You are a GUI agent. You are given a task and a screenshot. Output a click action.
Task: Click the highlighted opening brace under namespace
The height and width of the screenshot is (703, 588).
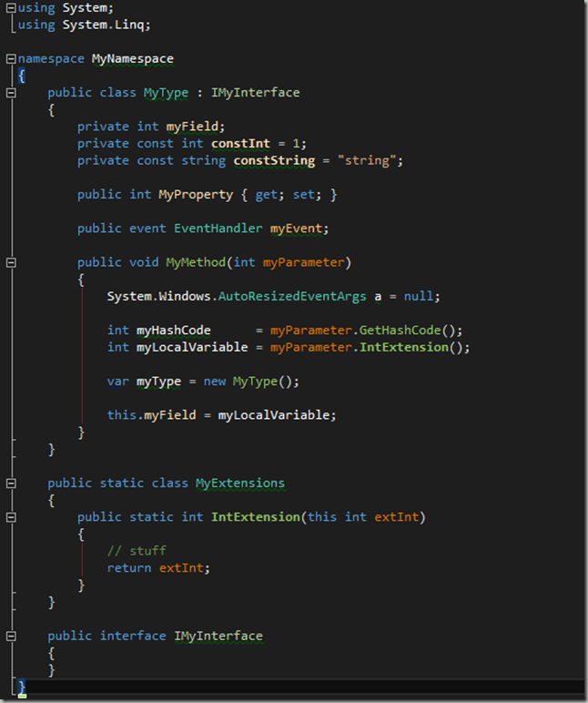(22, 76)
